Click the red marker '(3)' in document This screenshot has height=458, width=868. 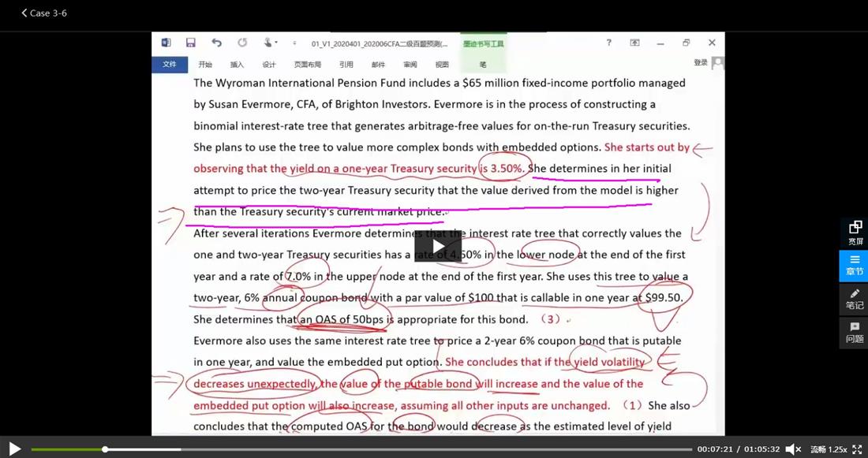click(x=551, y=319)
